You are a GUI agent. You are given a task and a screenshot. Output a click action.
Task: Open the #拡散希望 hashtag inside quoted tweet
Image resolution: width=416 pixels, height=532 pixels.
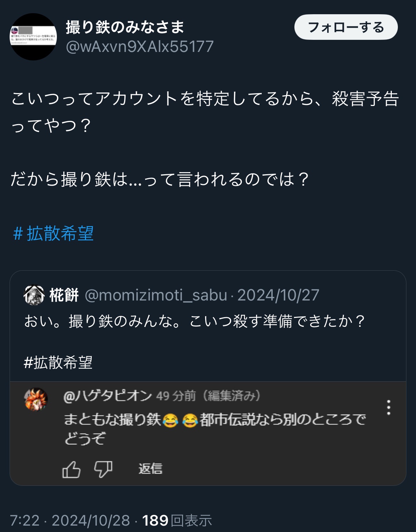tap(58, 362)
